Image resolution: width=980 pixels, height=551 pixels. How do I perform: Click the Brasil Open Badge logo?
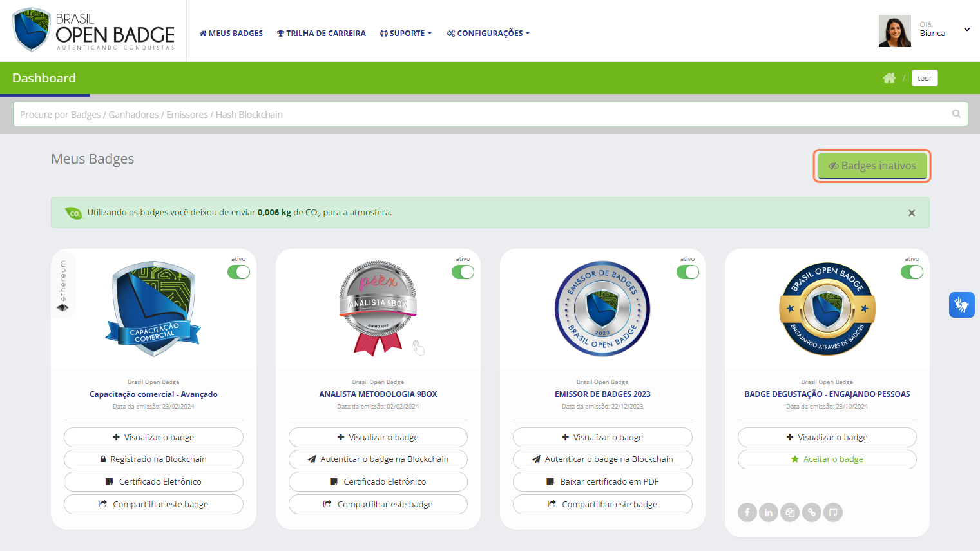click(94, 30)
